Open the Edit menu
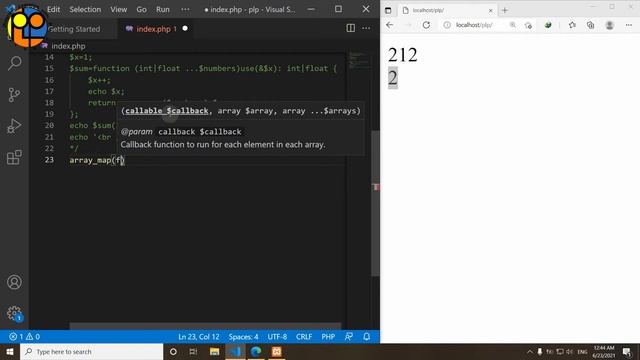 (53, 9)
